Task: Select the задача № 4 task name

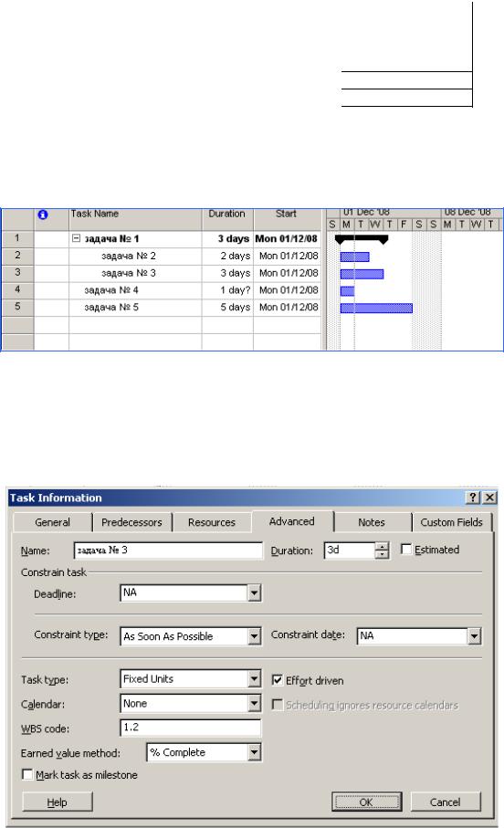Action: 111,290
